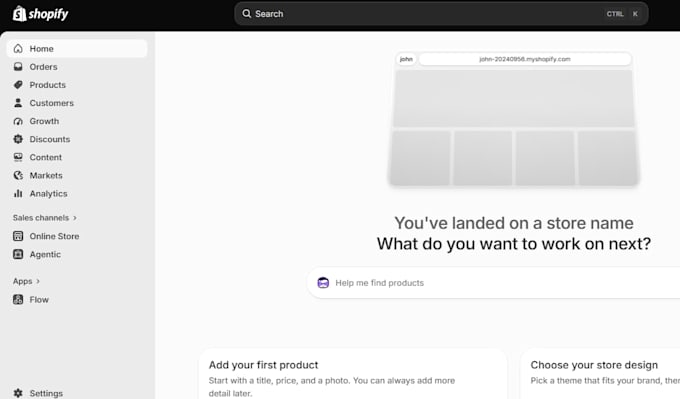This screenshot has height=399, width=680.
Task: Click the magnifier icon in search bar
Action: pos(247,14)
